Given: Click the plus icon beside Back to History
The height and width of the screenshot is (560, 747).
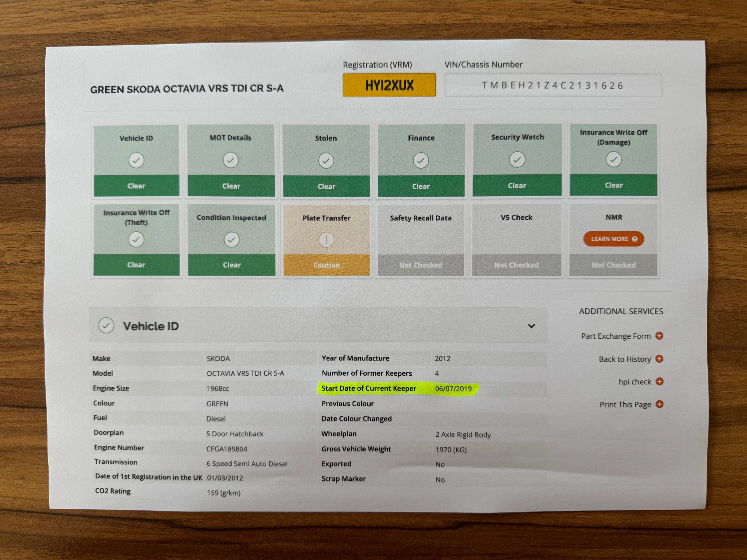Looking at the screenshot, I should 659,358.
